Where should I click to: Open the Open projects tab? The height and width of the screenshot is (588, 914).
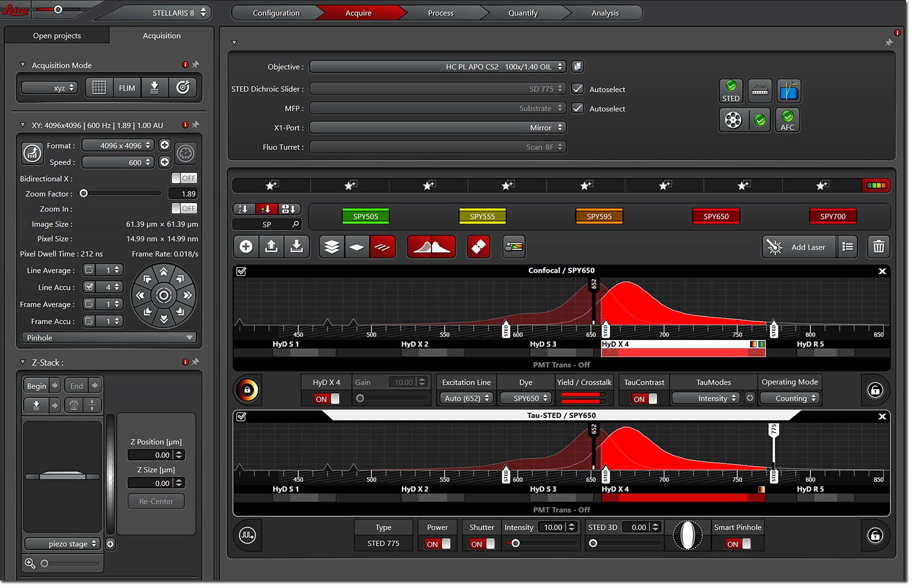[57, 36]
